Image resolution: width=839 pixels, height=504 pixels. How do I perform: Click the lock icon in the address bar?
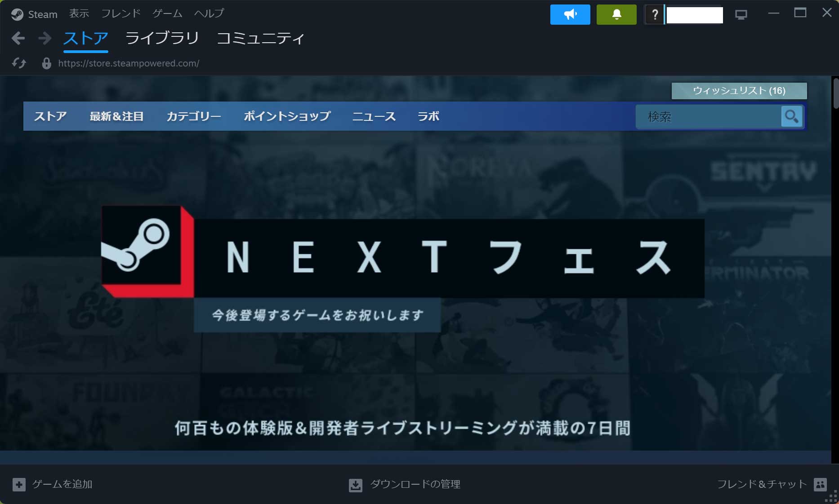tap(46, 63)
